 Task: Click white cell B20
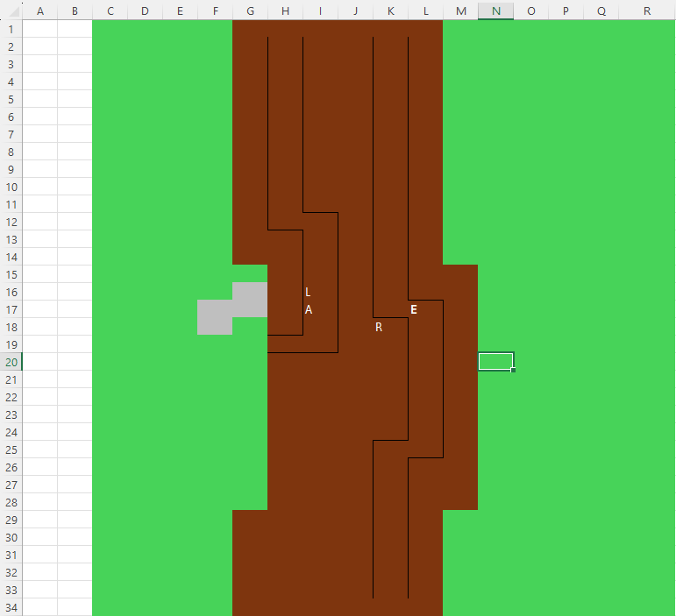[75, 362]
